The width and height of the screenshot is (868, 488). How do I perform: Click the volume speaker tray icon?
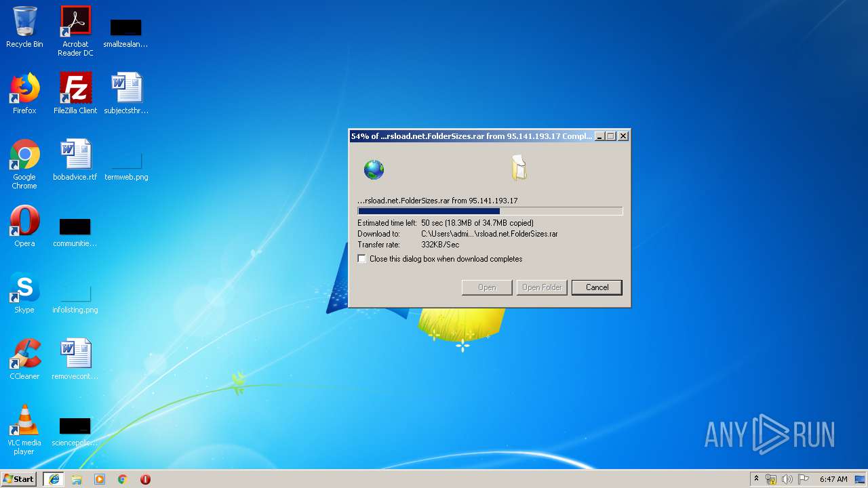pos(787,479)
